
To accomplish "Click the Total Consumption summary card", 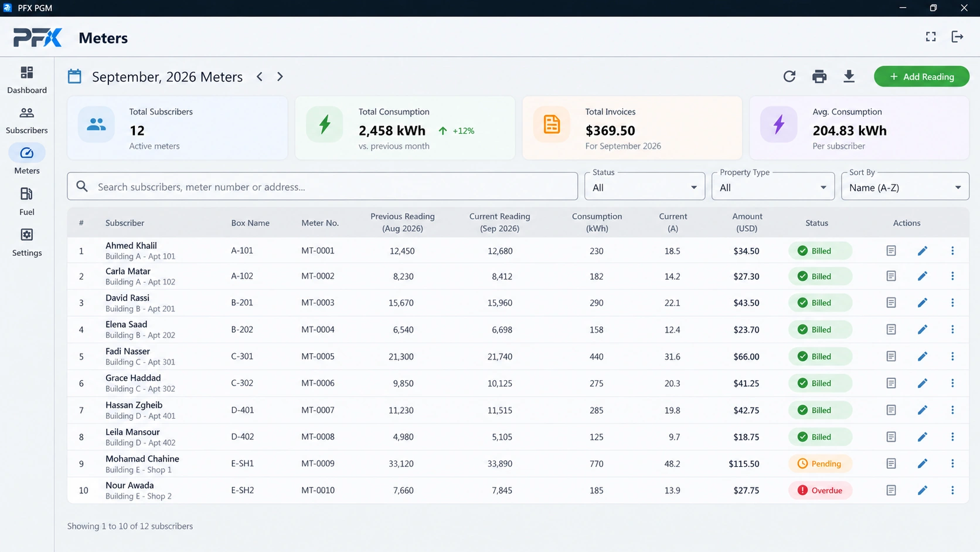I will coord(405,128).
